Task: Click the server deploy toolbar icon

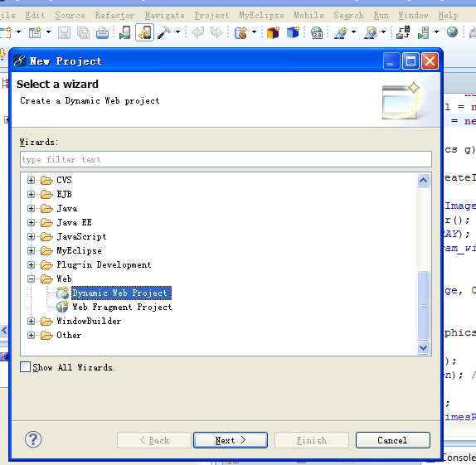Action: (x=403, y=32)
